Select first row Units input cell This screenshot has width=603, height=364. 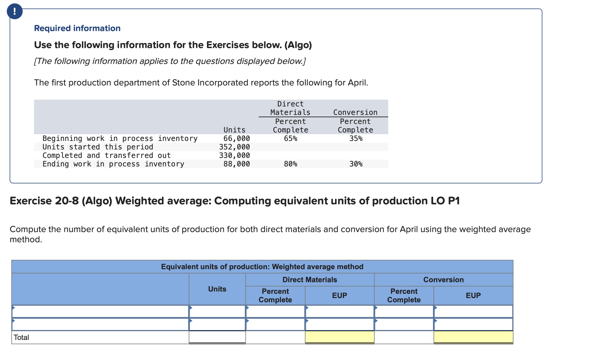click(217, 312)
